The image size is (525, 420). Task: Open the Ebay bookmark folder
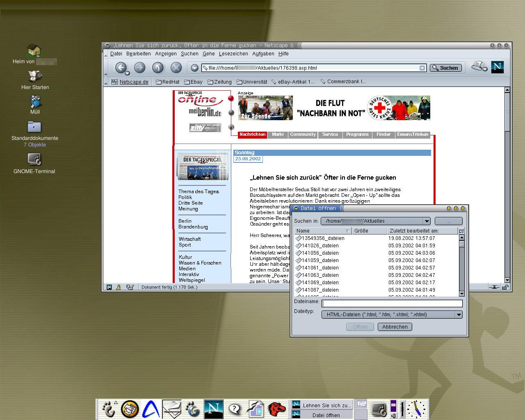pyautogui.click(x=194, y=82)
